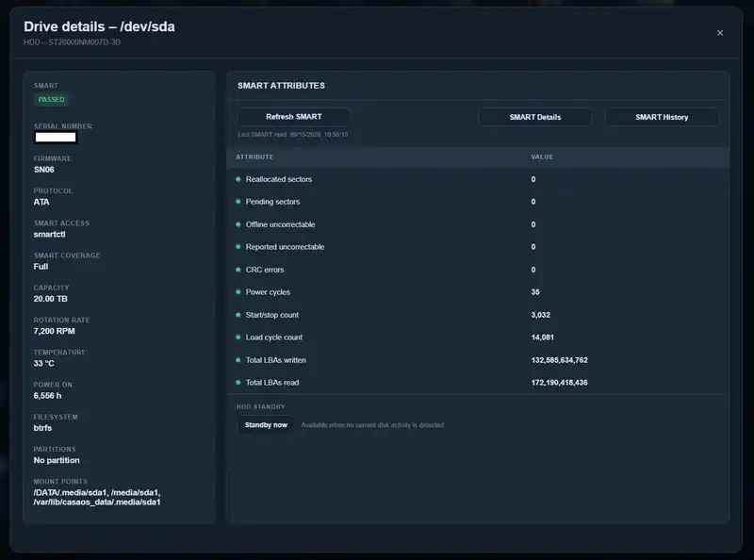
Task: Click the mount points path text
Action: 97,497
